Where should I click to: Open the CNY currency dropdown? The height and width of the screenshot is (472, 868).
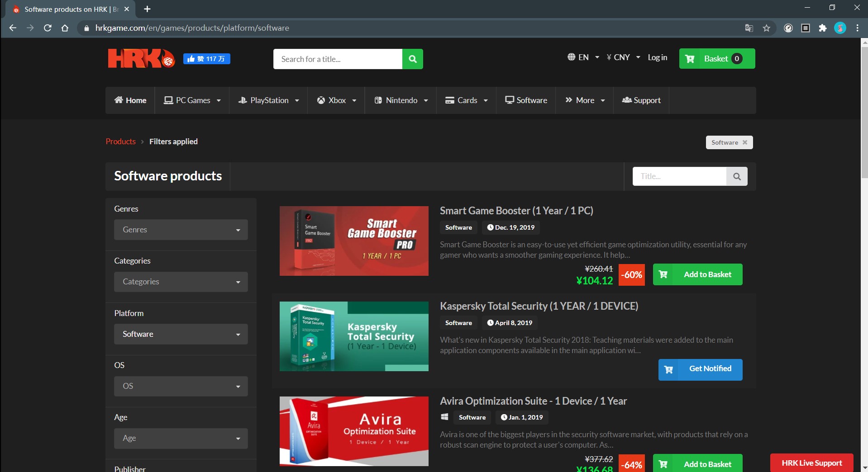click(623, 57)
